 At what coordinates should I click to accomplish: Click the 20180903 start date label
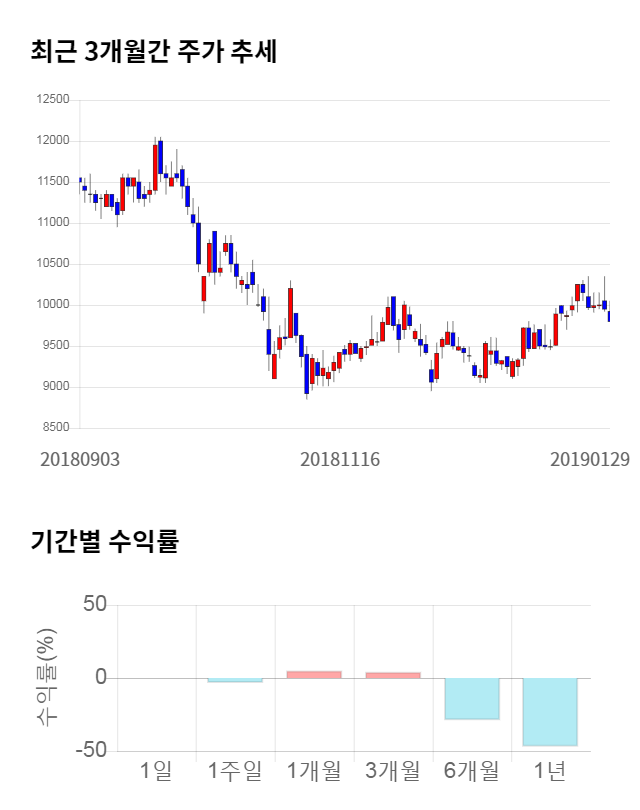tap(80, 459)
